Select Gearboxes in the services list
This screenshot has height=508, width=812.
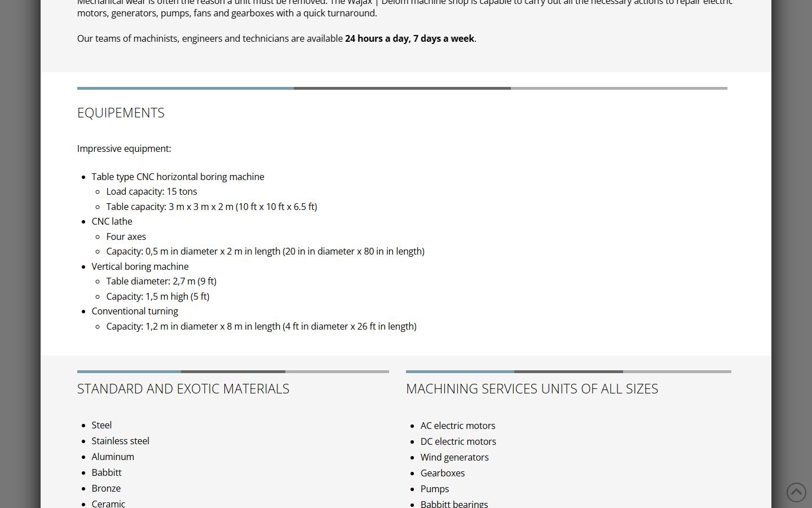(x=443, y=473)
